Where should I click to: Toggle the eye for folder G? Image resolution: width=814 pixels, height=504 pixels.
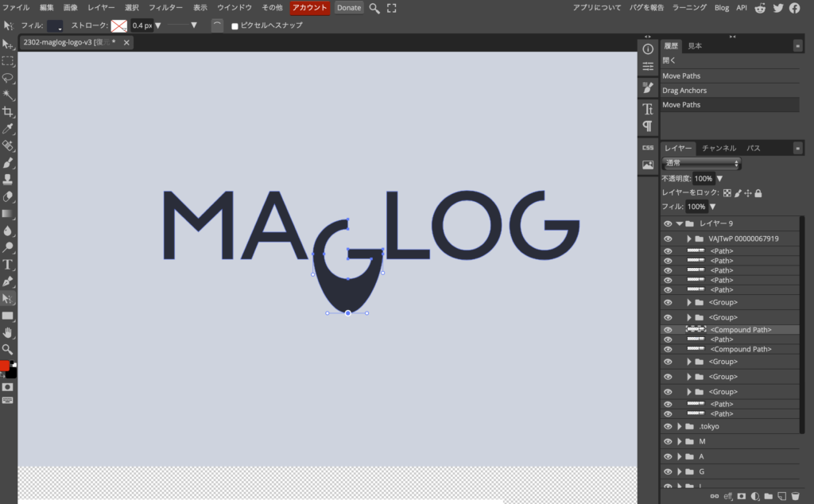[x=668, y=472]
